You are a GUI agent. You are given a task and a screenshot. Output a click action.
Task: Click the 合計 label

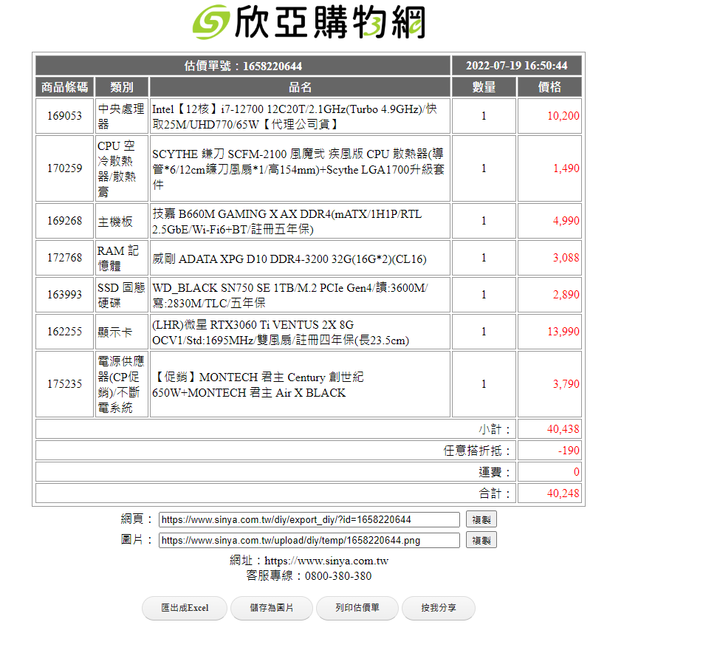click(495, 493)
